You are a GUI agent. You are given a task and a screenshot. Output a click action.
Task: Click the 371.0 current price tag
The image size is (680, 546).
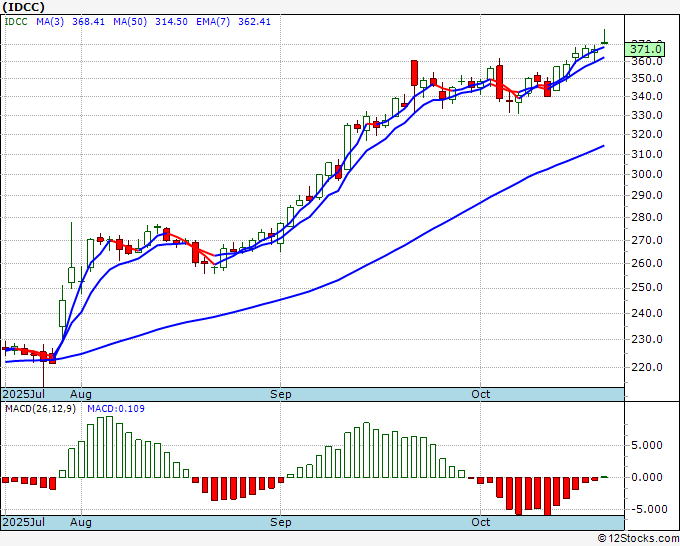pyautogui.click(x=645, y=49)
